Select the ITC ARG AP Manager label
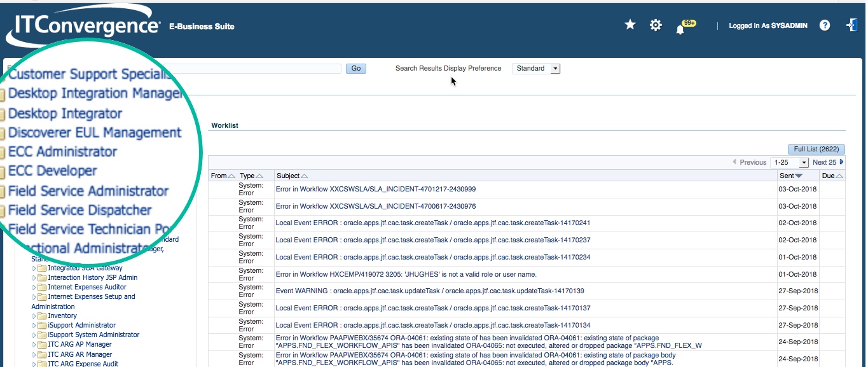The height and width of the screenshot is (367, 868). (x=80, y=345)
